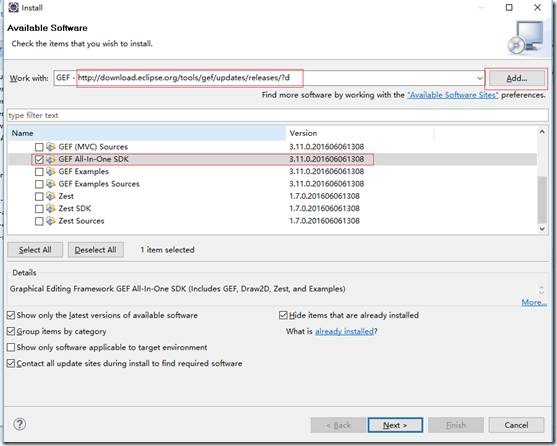The height and width of the screenshot is (446, 557).
Task: Toggle Hide items that are already installed
Action: [283, 315]
